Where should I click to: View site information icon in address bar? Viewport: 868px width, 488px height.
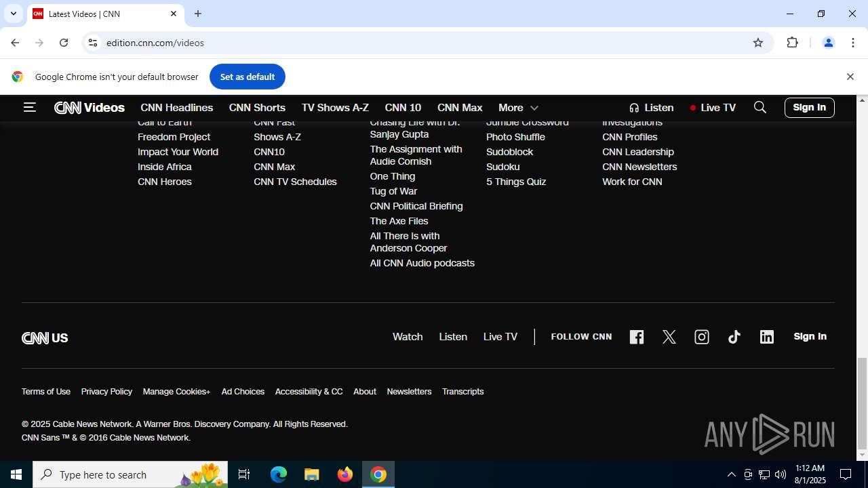pos(93,43)
